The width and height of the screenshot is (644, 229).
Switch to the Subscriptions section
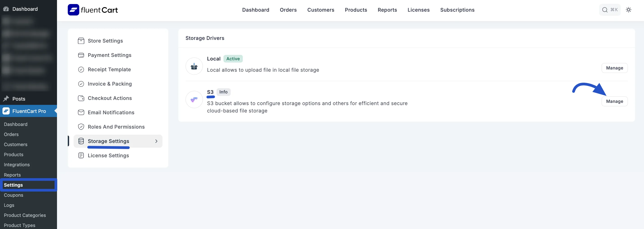coord(457,10)
